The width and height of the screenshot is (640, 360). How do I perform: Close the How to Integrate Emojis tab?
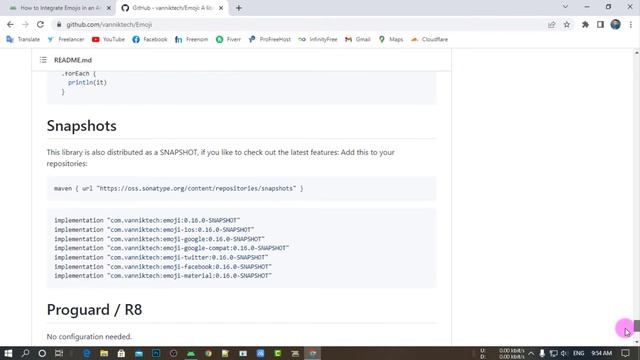[109, 8]
